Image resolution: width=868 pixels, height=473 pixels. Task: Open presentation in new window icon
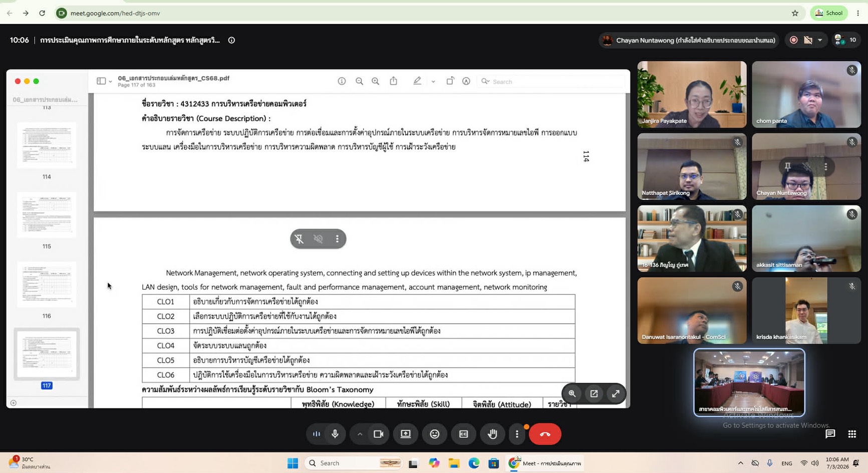pyautogui.click(x=594, y=394)
